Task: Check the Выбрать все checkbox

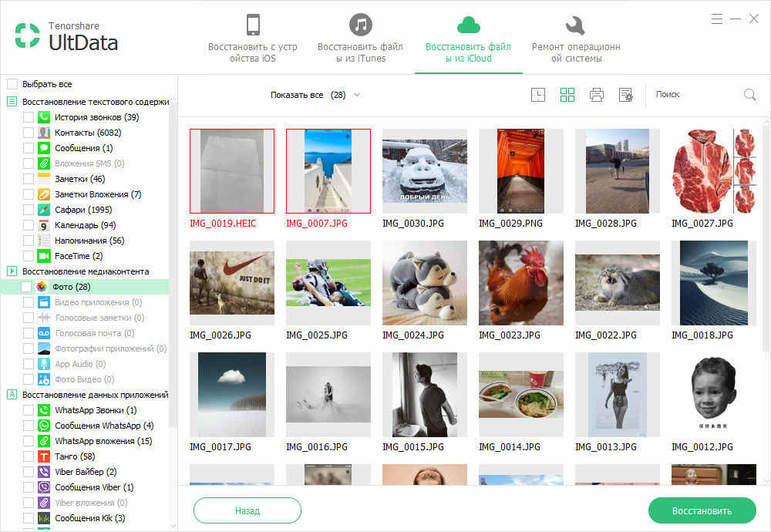Action: click(x=12, y=84)
